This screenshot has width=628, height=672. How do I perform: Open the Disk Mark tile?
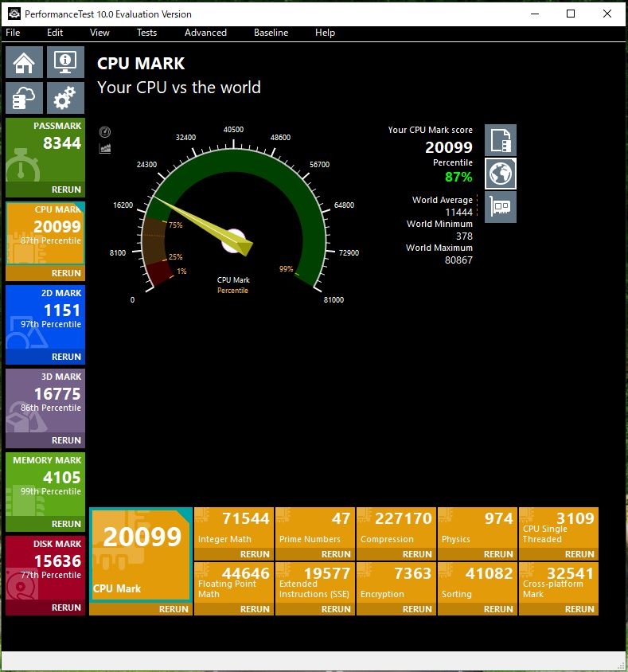(45, 568)
